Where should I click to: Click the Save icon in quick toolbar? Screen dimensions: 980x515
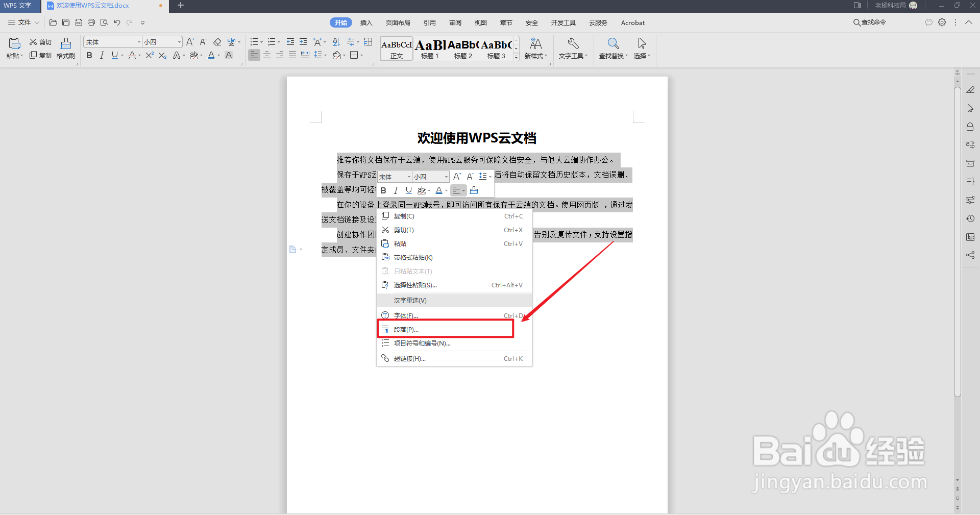(66, 22)
